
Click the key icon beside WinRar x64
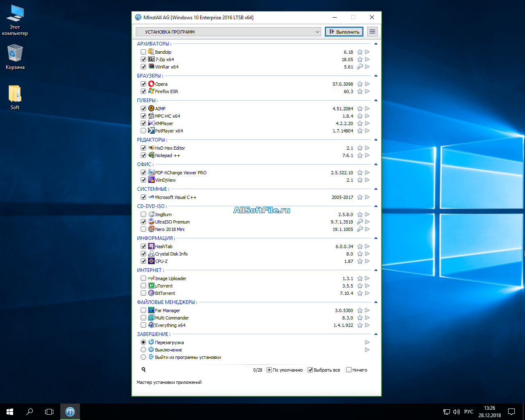360,67
